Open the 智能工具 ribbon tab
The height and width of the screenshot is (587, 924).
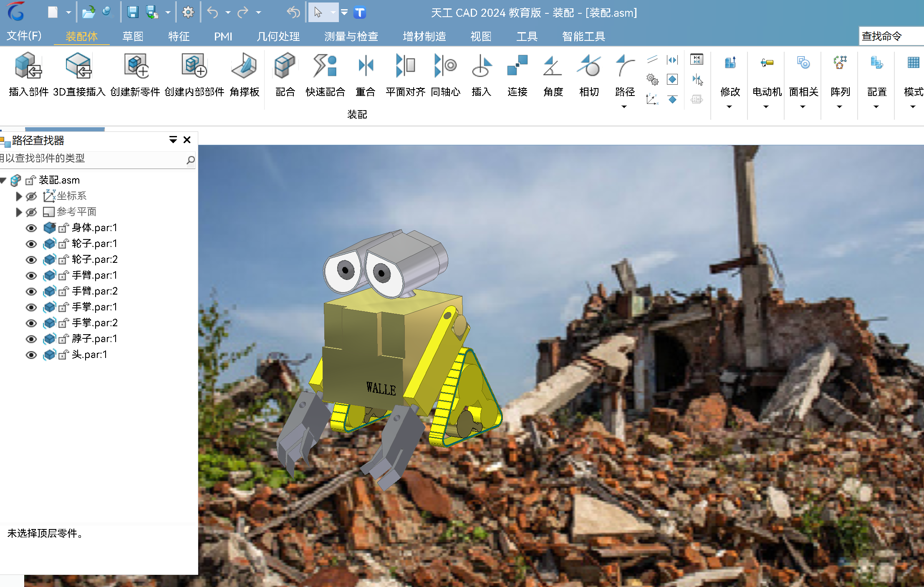click(583, 36)
